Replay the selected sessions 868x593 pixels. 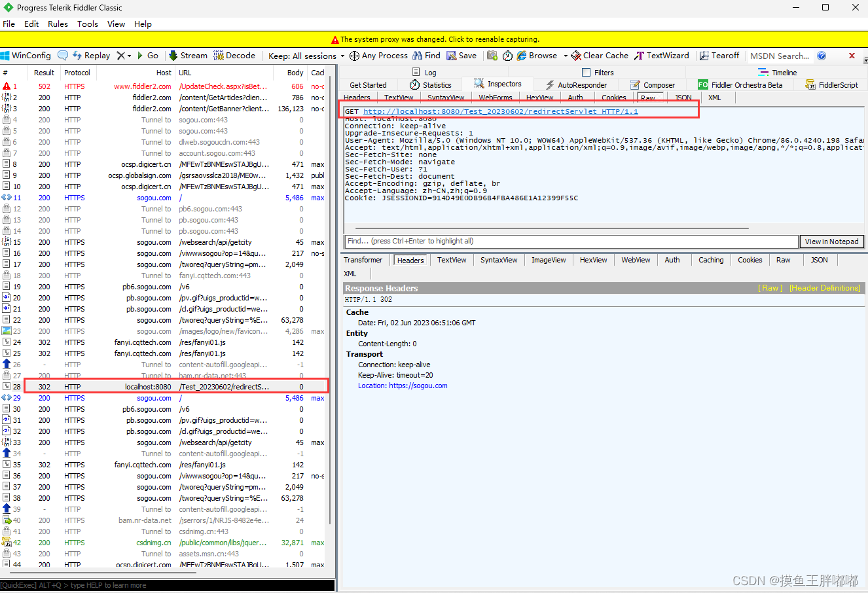[91, 56]
